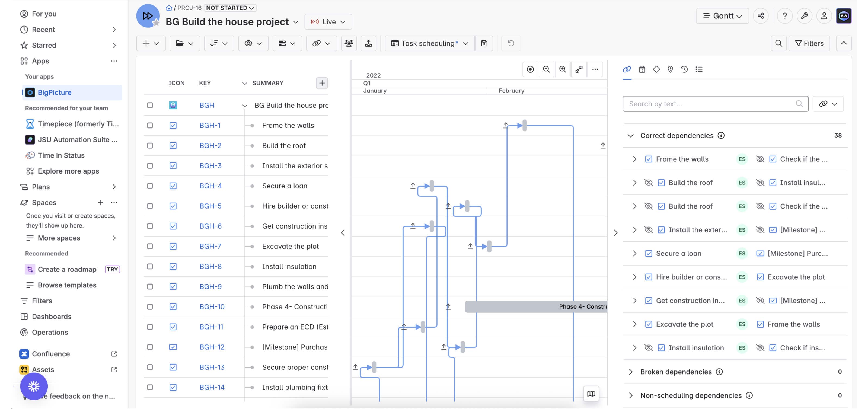This screenshot has height=409, width=868.
Task: Open the eye view options dropdown
Action: (x=253, y=43)
